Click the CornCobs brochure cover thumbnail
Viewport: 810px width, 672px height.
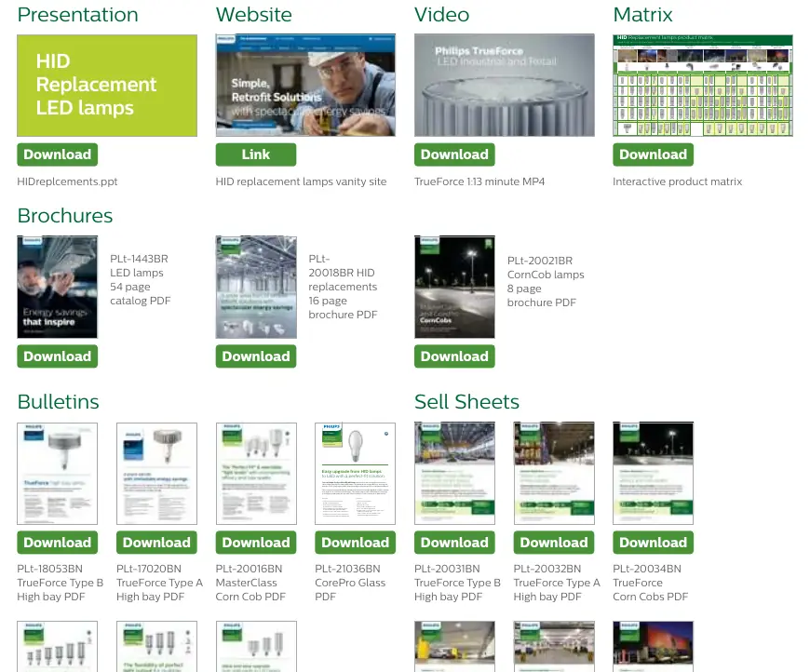pyautogui.click(x=454, y=288)
